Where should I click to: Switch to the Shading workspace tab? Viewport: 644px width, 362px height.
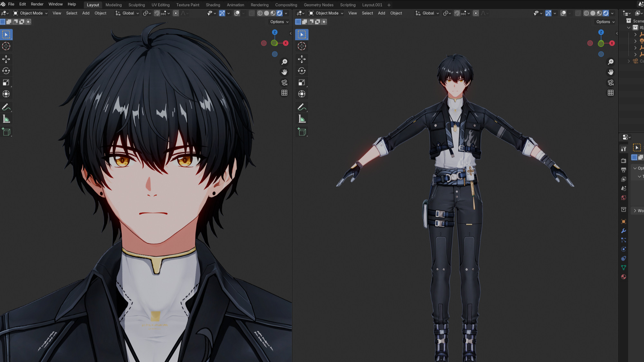tap(213, 5)
